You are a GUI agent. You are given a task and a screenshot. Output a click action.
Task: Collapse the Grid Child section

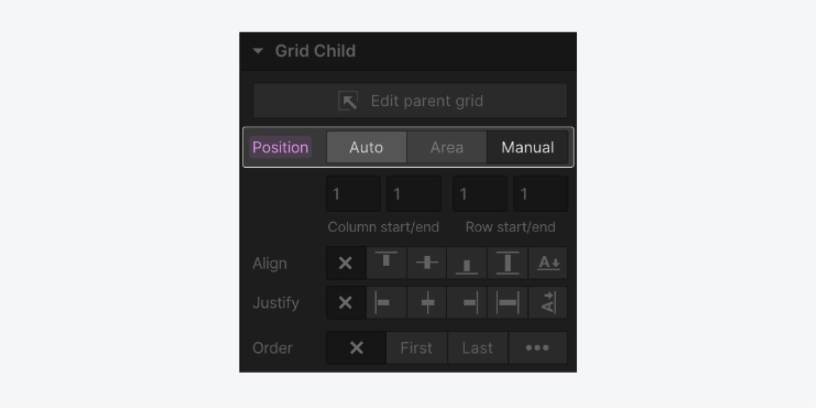pos(258,51)
